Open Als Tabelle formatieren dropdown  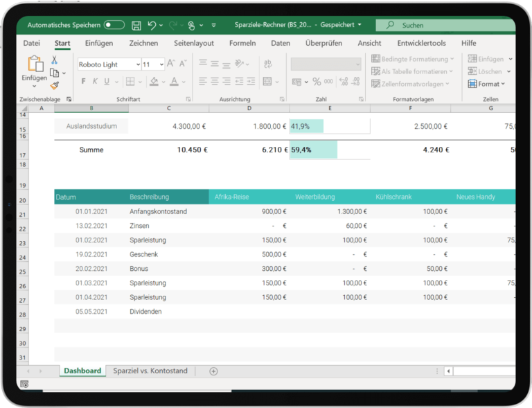[x=412, y=71]
